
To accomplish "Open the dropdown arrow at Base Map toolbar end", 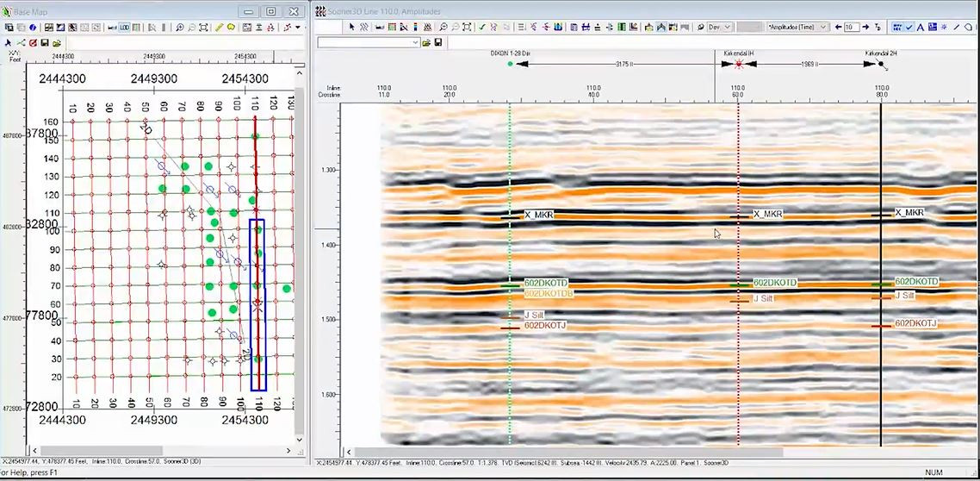I will 298,28.
